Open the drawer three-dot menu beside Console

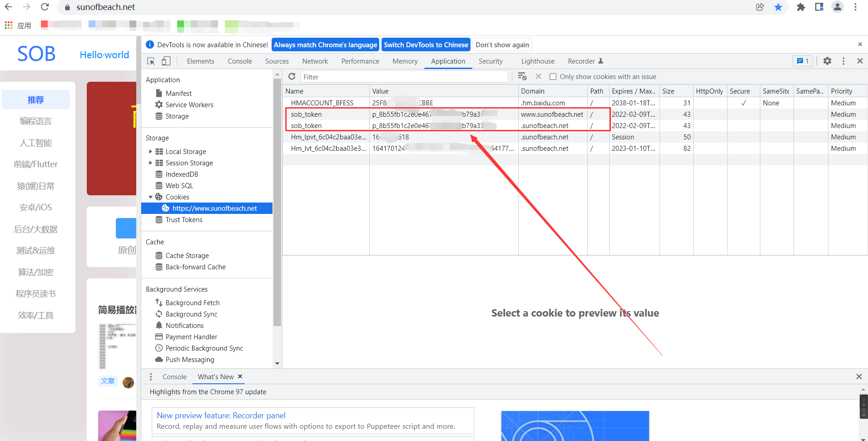(151, 377)
